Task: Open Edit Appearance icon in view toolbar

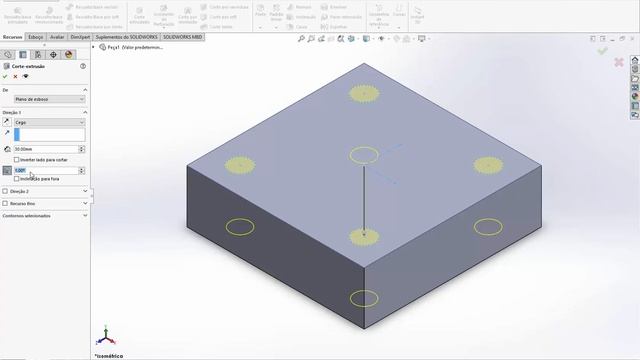Action: (396, 39)
